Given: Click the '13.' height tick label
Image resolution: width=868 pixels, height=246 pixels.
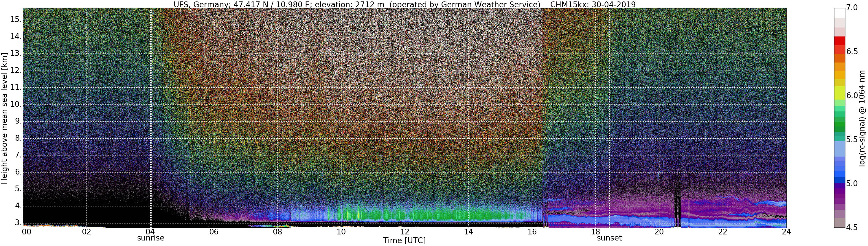Looking at the screenshot, I should [16, 53].
